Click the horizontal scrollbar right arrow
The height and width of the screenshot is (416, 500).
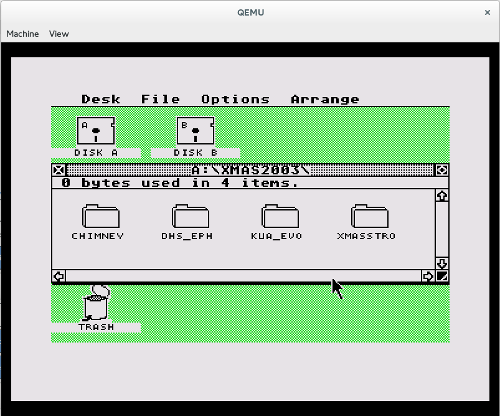pyautogui.click(x=428, y=276)
